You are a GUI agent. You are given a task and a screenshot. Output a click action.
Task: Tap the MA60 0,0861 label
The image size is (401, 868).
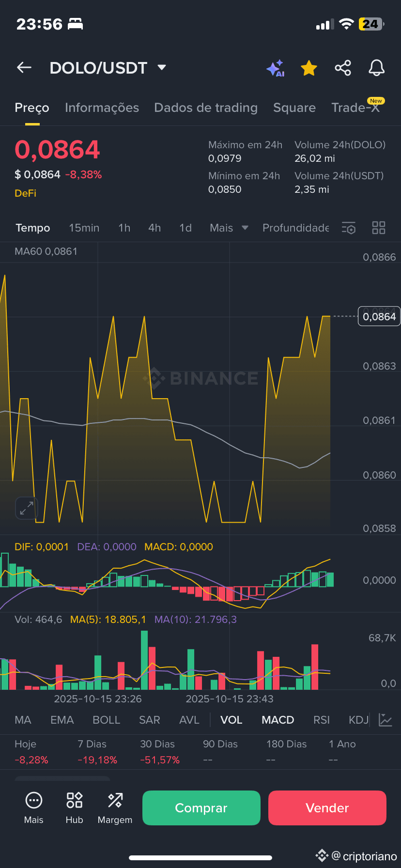pyautogui.click(x=46, y=251)
